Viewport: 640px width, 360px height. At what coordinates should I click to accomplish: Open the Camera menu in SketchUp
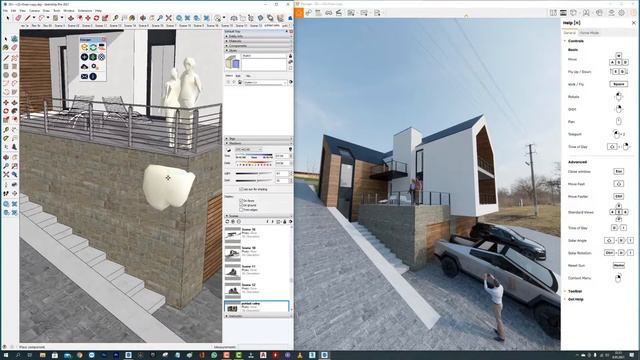(34, 11)
